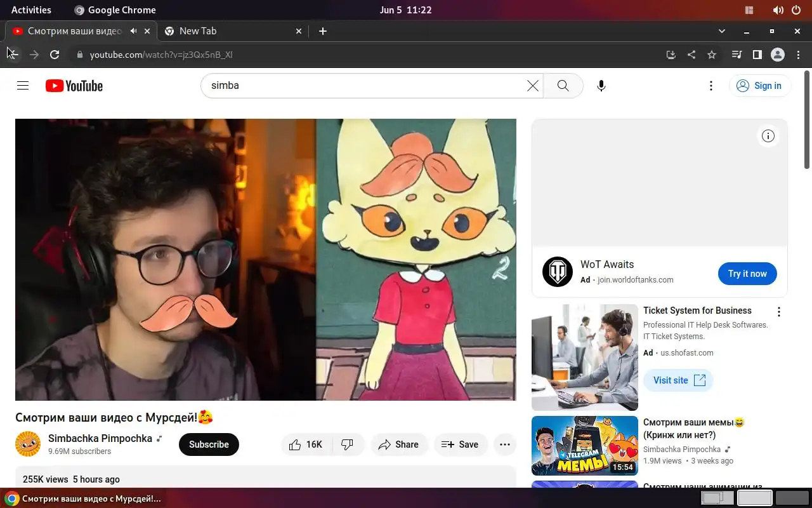Mute the YouTube tab audio icon
Screen dimensions: 812x508
point(133,31)
